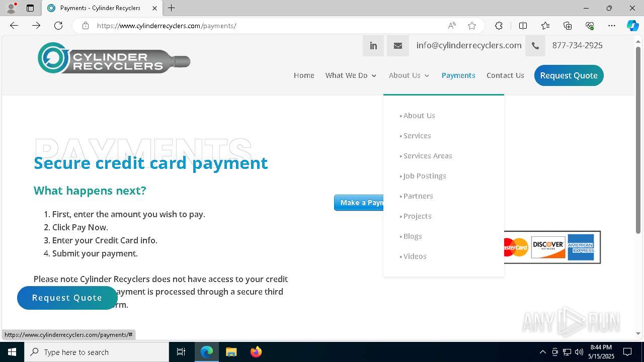The image size is (644, 362).
Task: Add page to favorites star icon
Action: [471, 26]
